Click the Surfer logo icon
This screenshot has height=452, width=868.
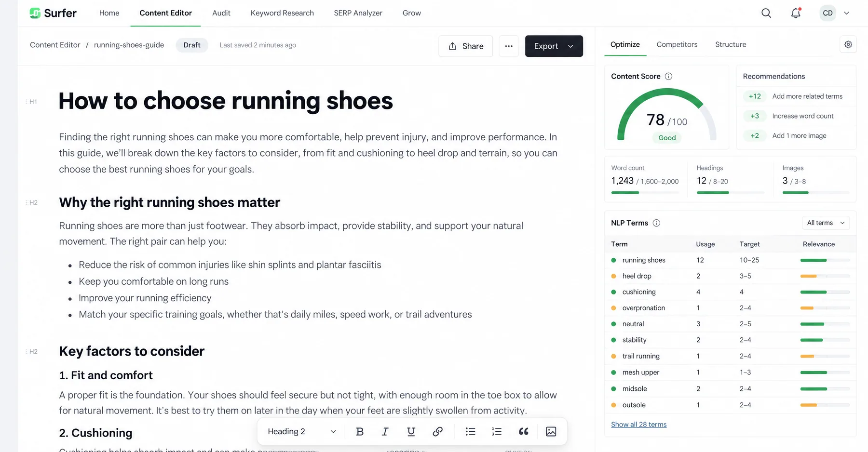tap(35, 13)
